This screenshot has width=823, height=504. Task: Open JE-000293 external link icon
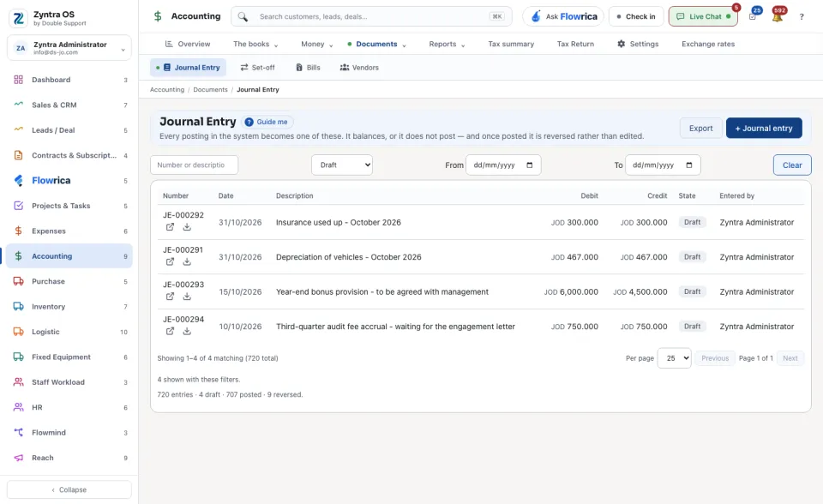(x=170, y=297)
